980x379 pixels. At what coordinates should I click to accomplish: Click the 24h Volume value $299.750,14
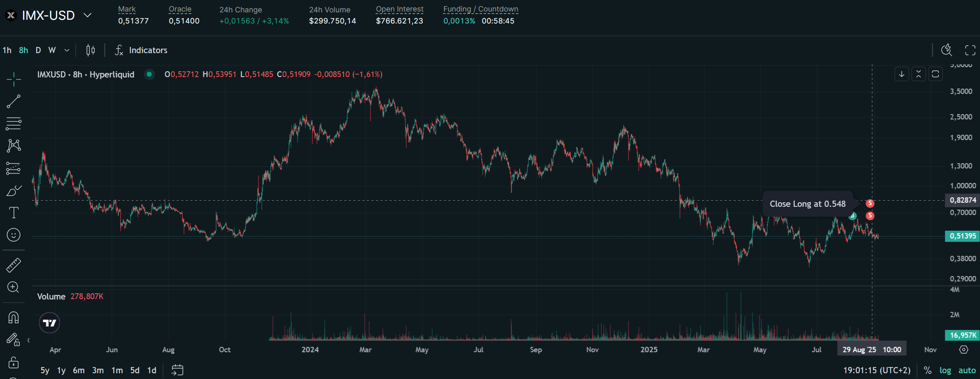point(333,21)
